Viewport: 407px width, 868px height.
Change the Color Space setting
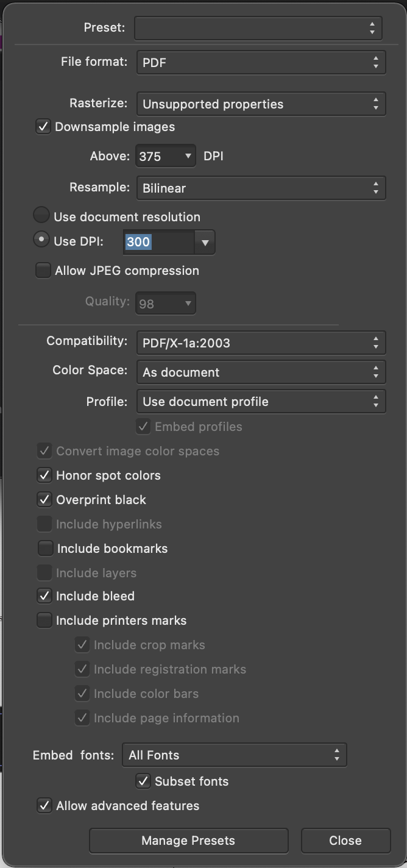(x=261, y=372)
